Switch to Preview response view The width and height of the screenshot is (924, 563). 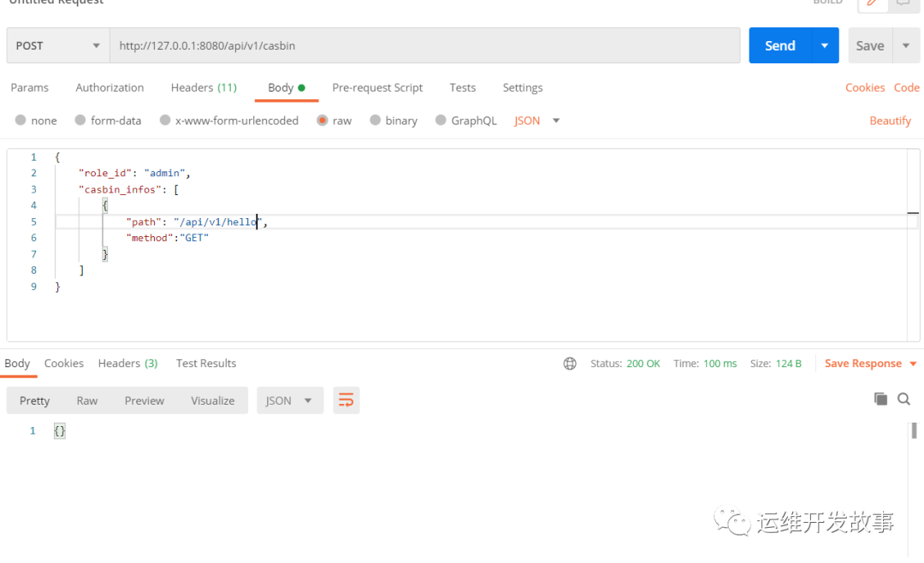145,401
